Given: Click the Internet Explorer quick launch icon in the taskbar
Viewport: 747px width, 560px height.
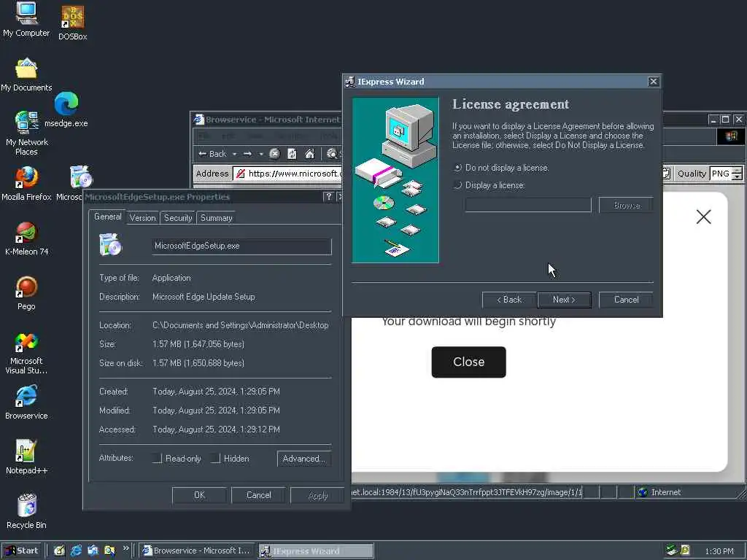Looking at the screenshot, I should coord(76,551).
